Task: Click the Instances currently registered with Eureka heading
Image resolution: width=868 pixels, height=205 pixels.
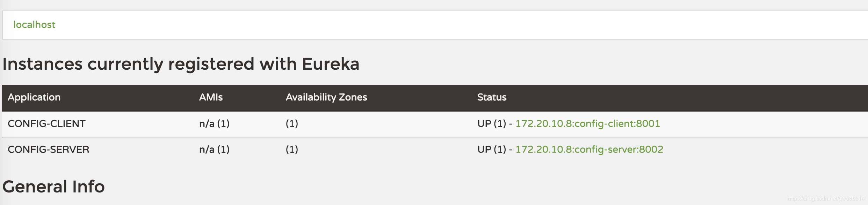Action: (181, 64)
